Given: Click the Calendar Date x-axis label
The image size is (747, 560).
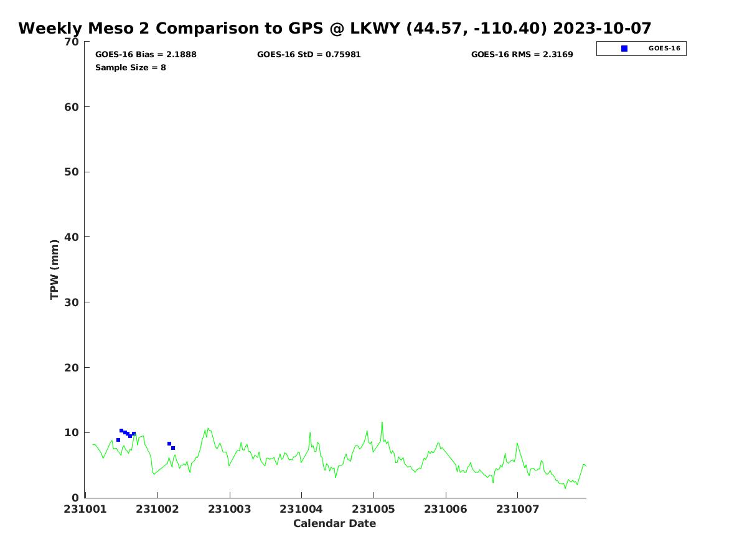Looking at the screenshot, I should (334, 523).
